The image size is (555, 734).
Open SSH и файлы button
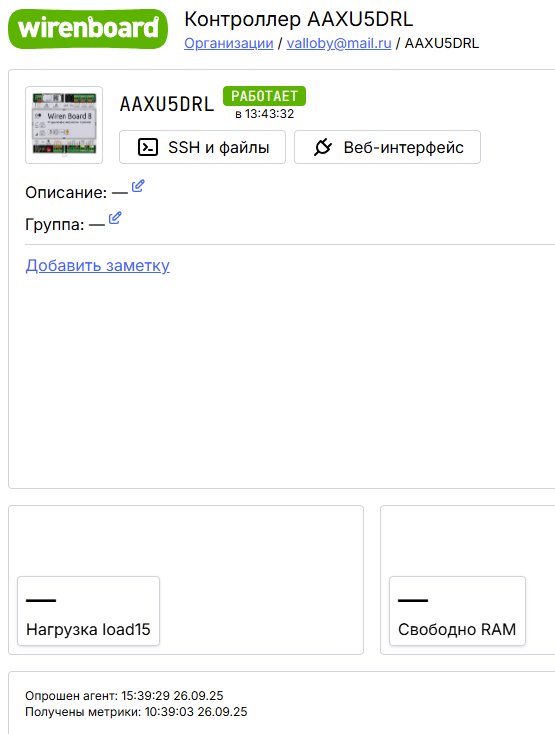pos(202,147)
